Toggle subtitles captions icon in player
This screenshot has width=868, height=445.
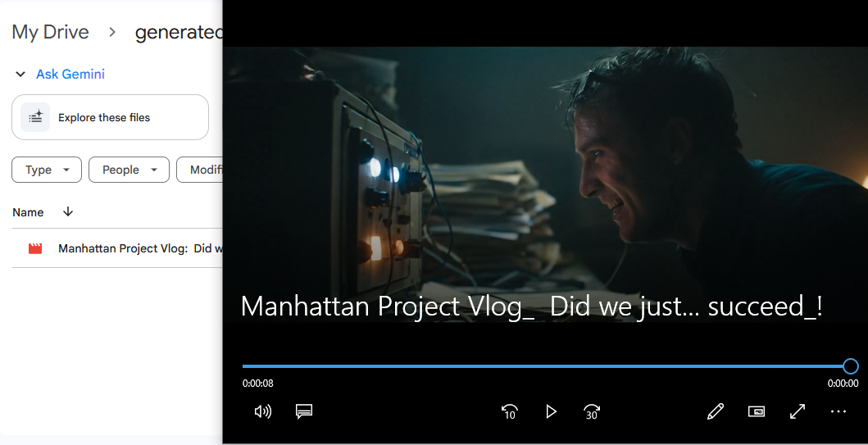coord(304,411)
